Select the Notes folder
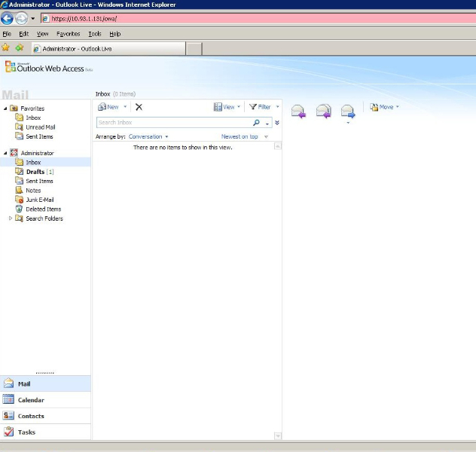 click(33, 191)
